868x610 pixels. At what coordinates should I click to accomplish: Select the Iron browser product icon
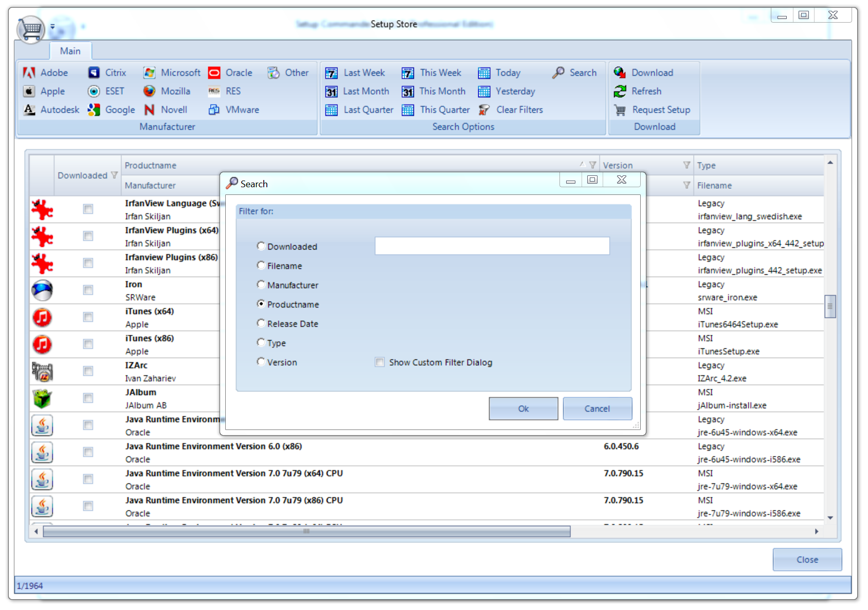click(x=42, y=291)
